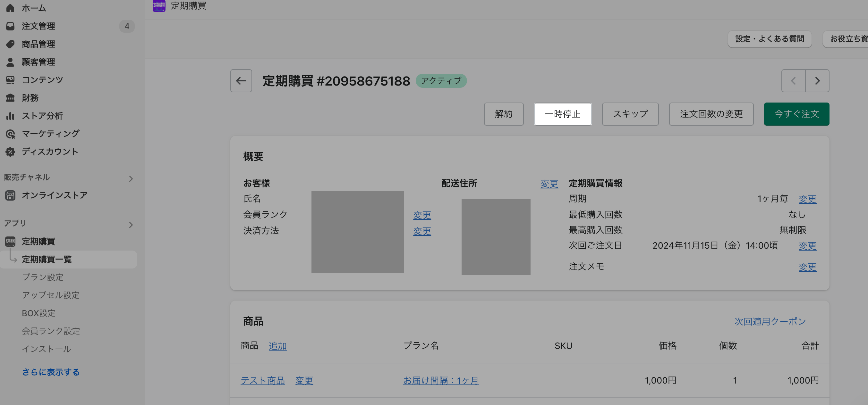Click the 解約 button
The width and height of the screenshot is (868, 405).
(503, 114)
